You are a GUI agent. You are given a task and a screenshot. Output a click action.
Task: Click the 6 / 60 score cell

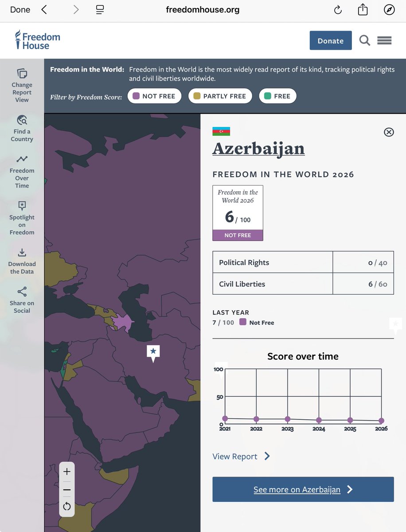click(x=363, y=284)
